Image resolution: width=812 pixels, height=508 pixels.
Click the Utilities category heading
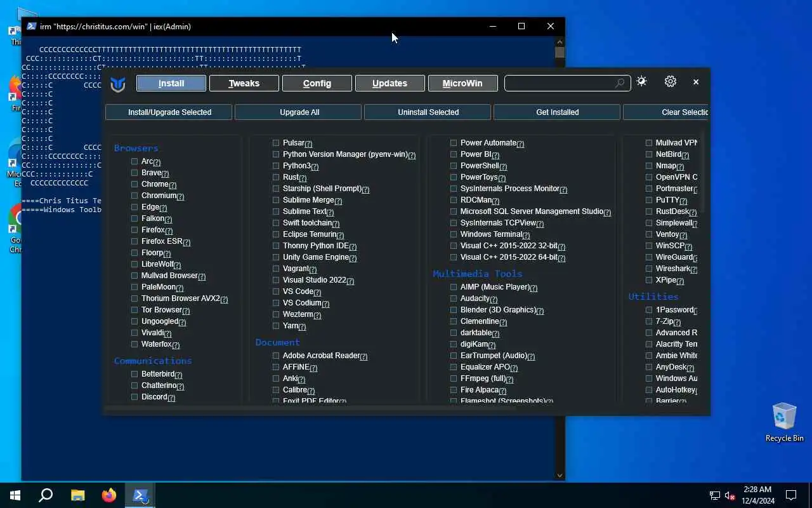(653, 297)
